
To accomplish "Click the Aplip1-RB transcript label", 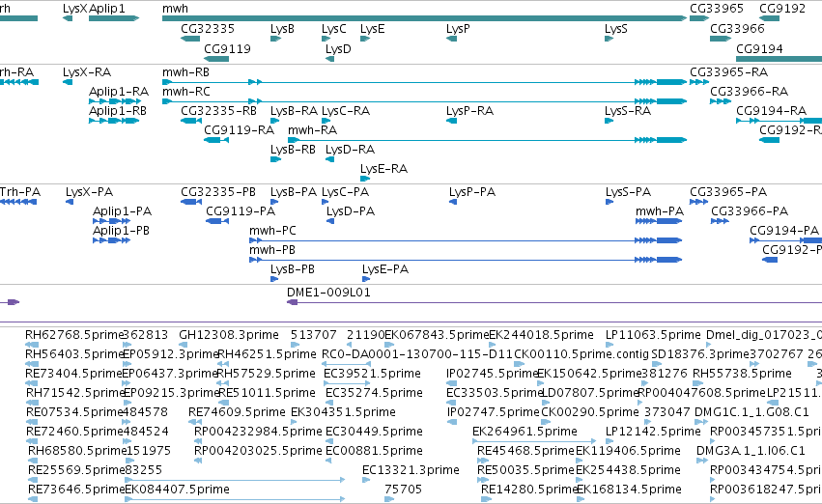I will (x=118, y=111).
